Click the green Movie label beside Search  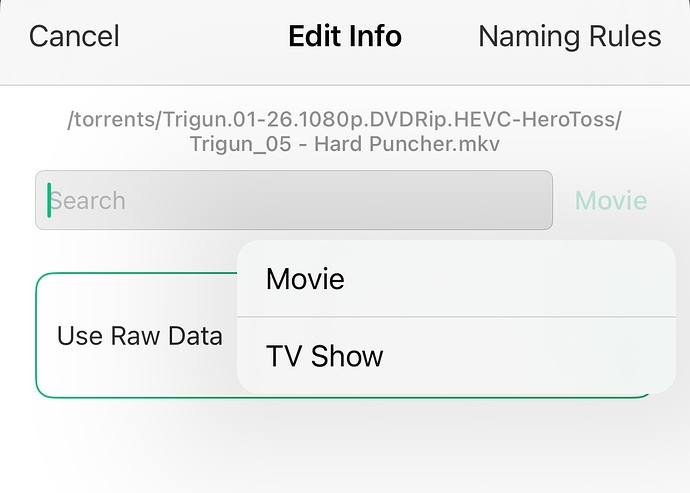(x=610, y=200)
